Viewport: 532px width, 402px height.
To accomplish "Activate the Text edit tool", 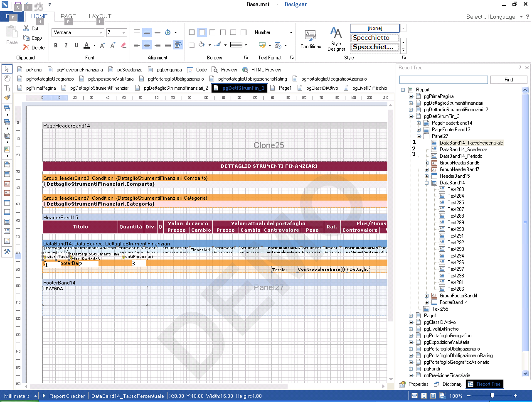I will coord(7,88).
